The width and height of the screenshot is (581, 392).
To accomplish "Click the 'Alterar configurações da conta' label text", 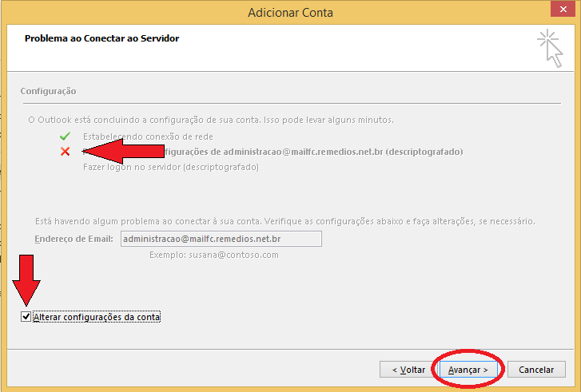I will click(97, 317).
